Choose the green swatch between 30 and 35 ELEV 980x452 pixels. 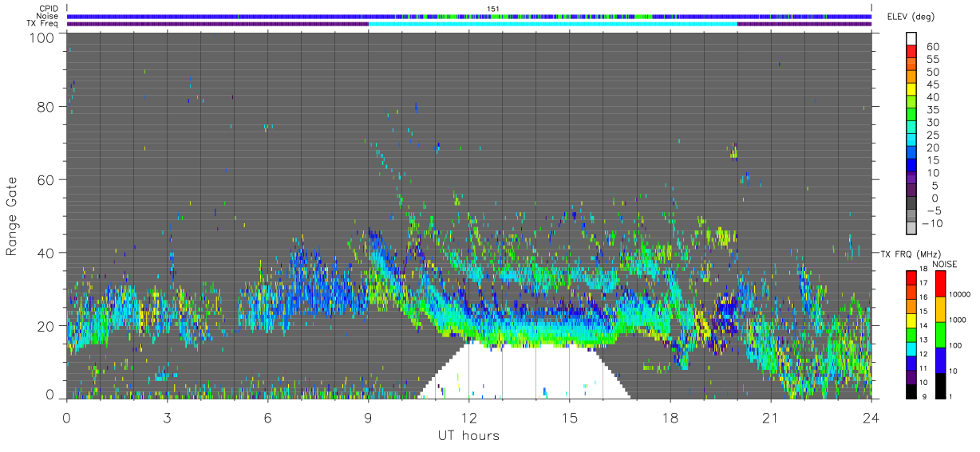(x=911, y=116)
